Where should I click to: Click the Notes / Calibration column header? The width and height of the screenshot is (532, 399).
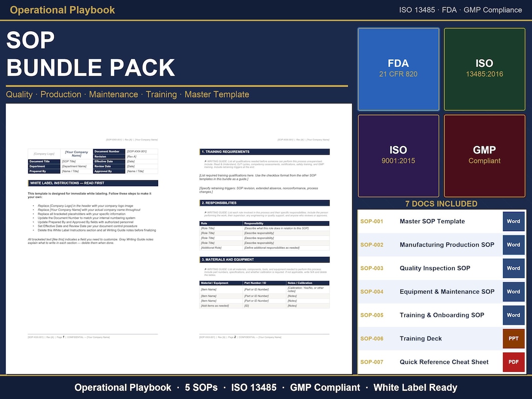pos(308,283)
